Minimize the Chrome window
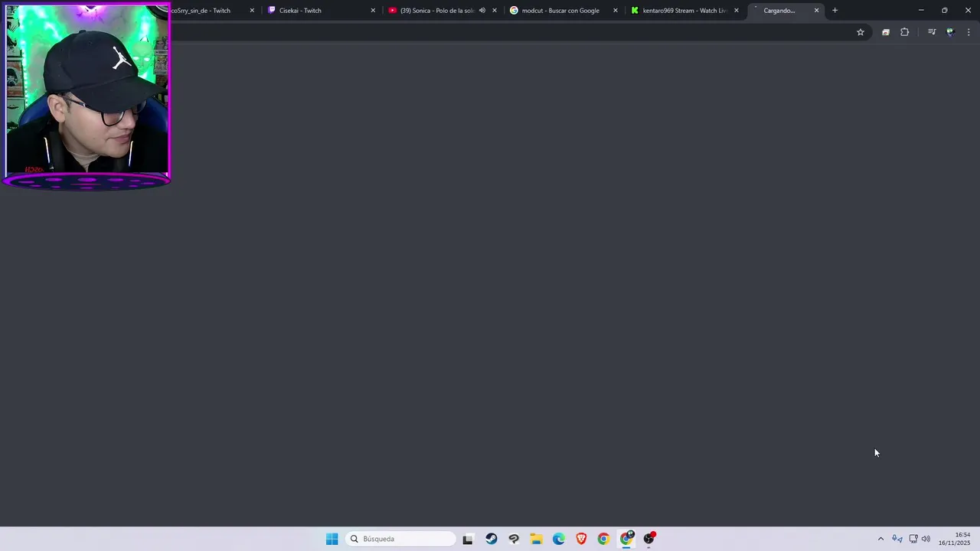The image size is (980, 551). click(x=921, y=11)
